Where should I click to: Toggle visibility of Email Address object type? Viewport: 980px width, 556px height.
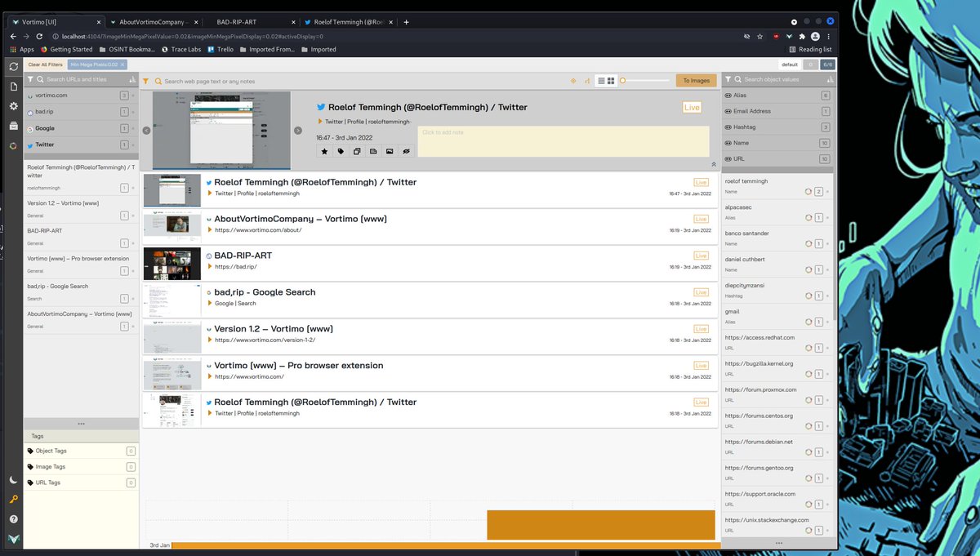coord(728,111)
